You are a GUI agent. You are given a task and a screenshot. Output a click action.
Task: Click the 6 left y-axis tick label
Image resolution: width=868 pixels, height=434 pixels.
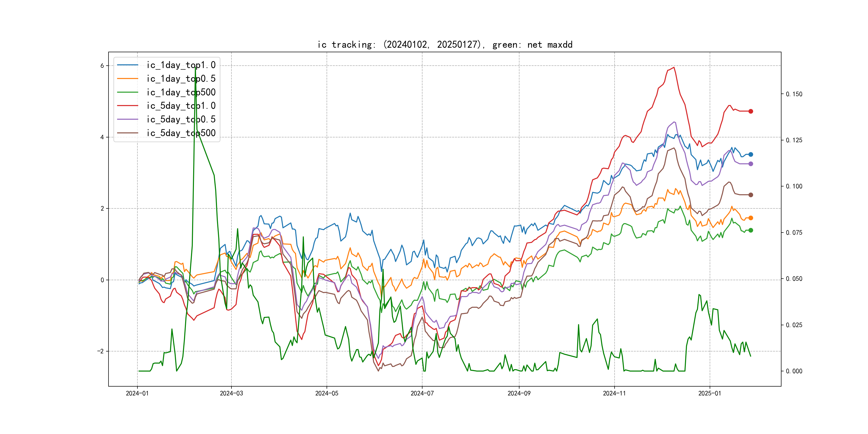102,66
